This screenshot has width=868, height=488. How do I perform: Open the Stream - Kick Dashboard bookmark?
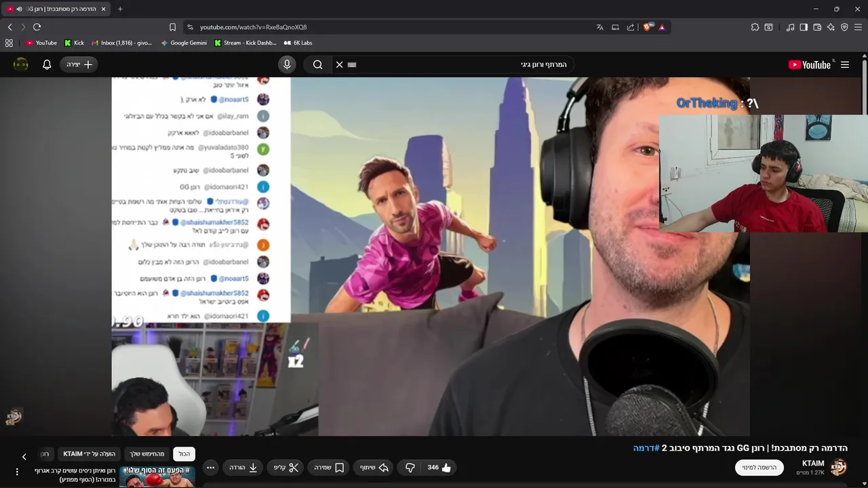[245, 43]
